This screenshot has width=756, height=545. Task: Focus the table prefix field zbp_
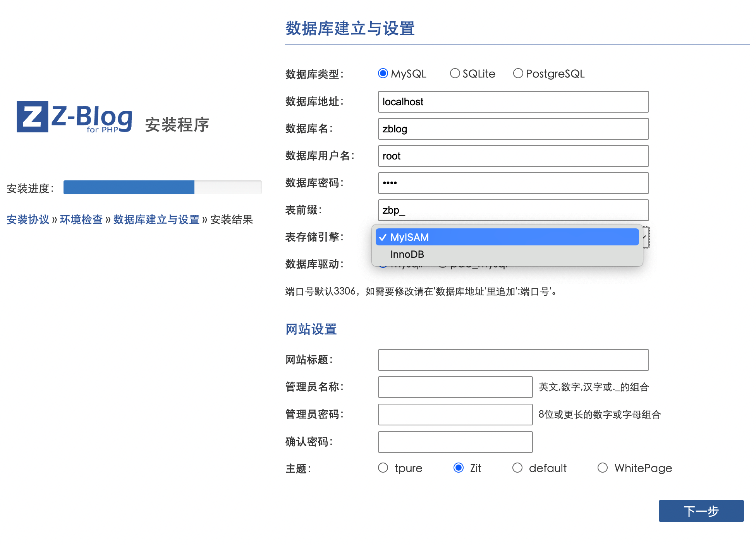(x=513, y=210)
